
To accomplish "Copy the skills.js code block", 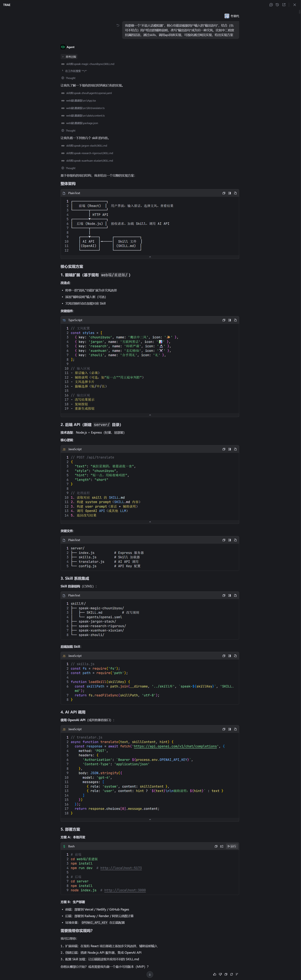I will (224, 656).
